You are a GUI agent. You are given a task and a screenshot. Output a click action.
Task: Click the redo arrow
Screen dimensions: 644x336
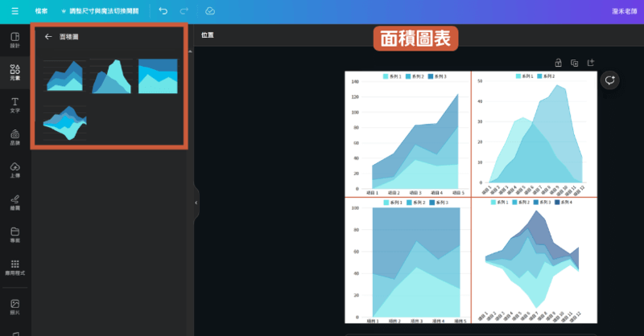pyautogui.click(x=184, y=11)
